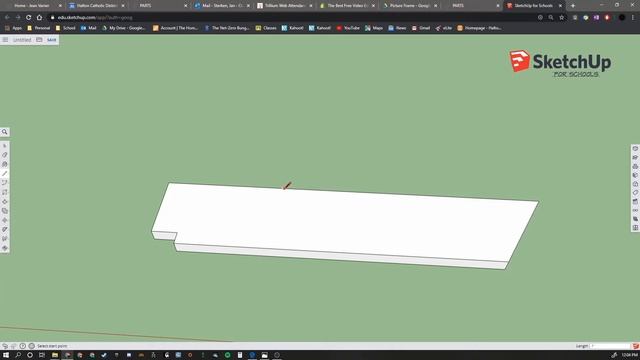
Task: Select the Push/Pull tool
Action: (x=5, y=202)
